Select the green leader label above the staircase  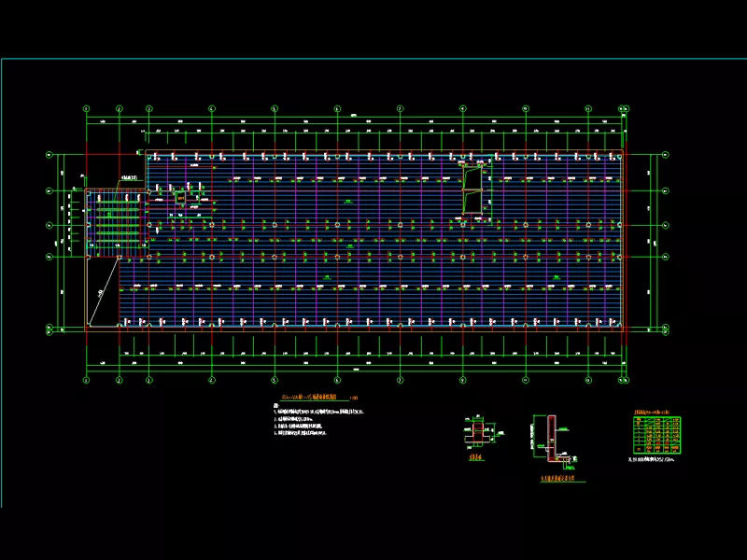(129, 179)
